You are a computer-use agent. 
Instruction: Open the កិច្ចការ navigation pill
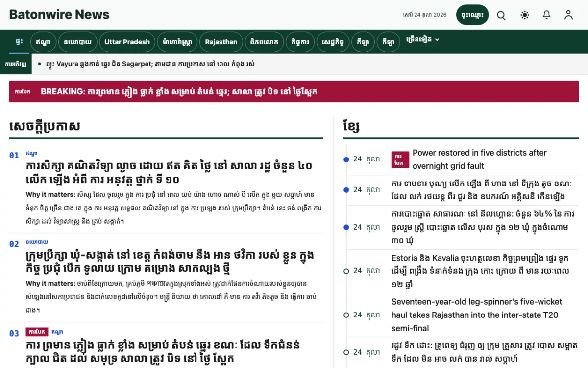tap(300, 42)
